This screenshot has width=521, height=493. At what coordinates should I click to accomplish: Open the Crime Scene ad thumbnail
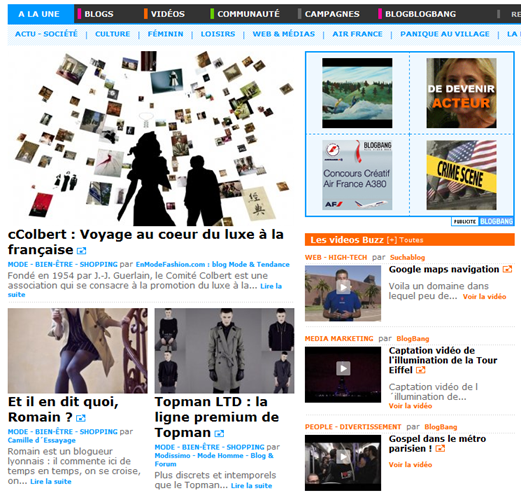pos(461,175)
